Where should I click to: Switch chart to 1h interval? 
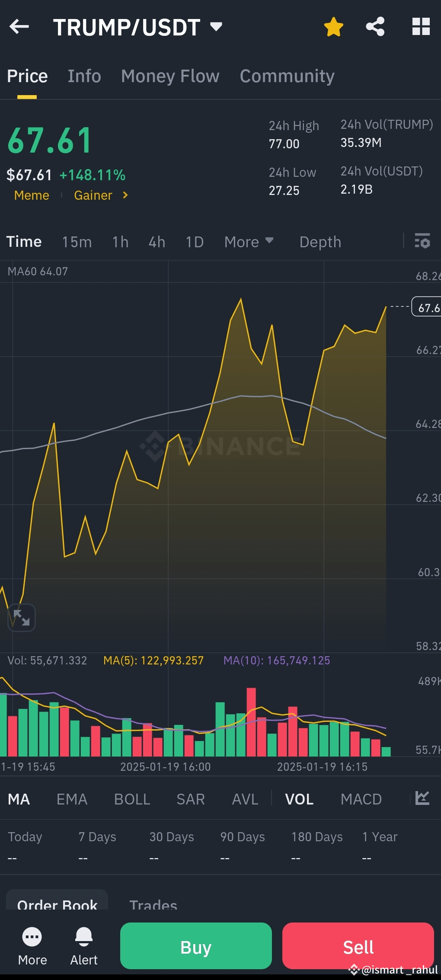click(x=120, y=242)
